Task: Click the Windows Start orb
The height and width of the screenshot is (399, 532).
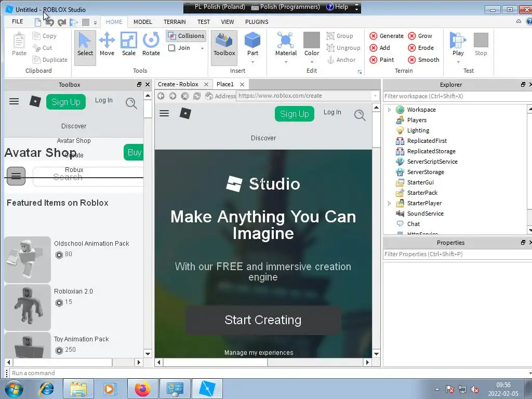Action: point(14,389)
